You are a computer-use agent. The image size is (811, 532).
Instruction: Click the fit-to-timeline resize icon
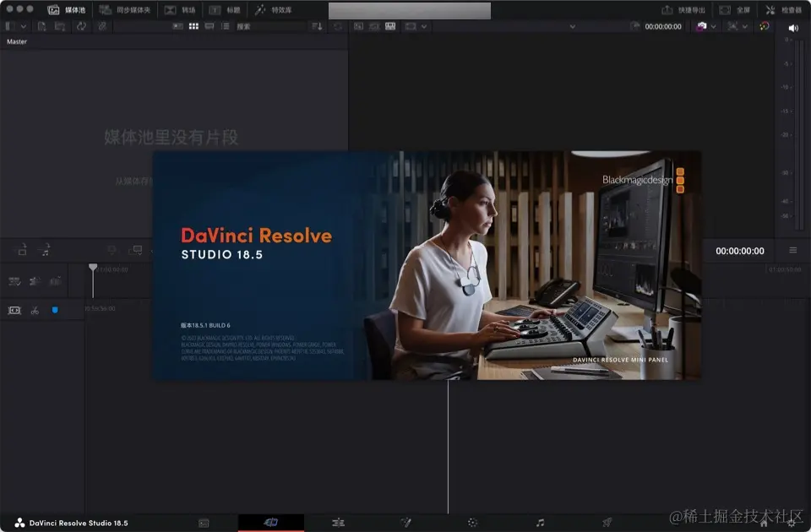point(14,310)
